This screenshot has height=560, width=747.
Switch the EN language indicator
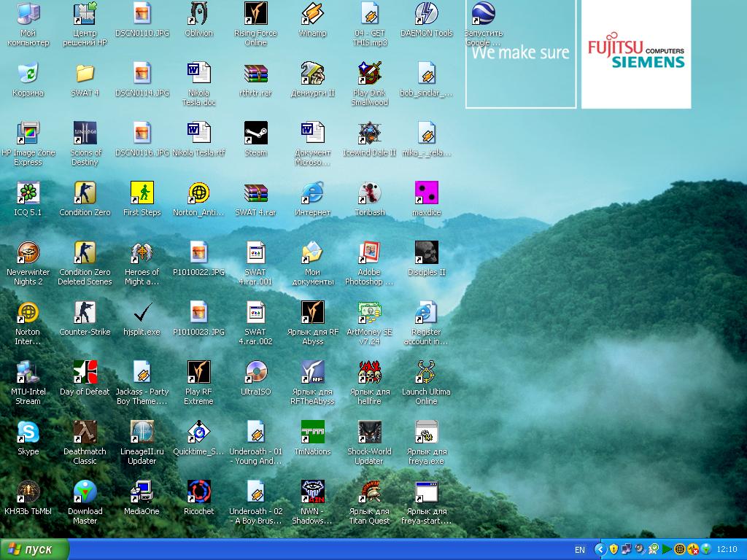click(x=579, y=550)
